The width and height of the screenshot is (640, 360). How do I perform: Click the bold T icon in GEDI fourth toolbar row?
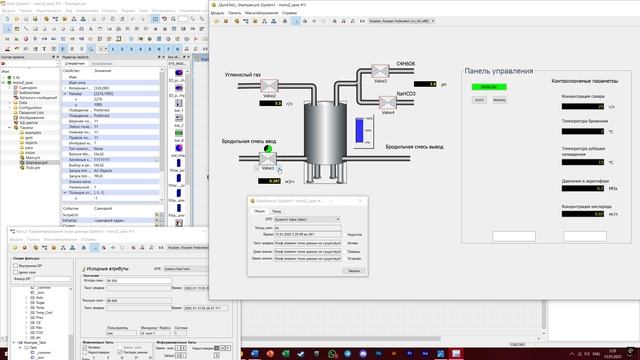[x=44, y=49]
